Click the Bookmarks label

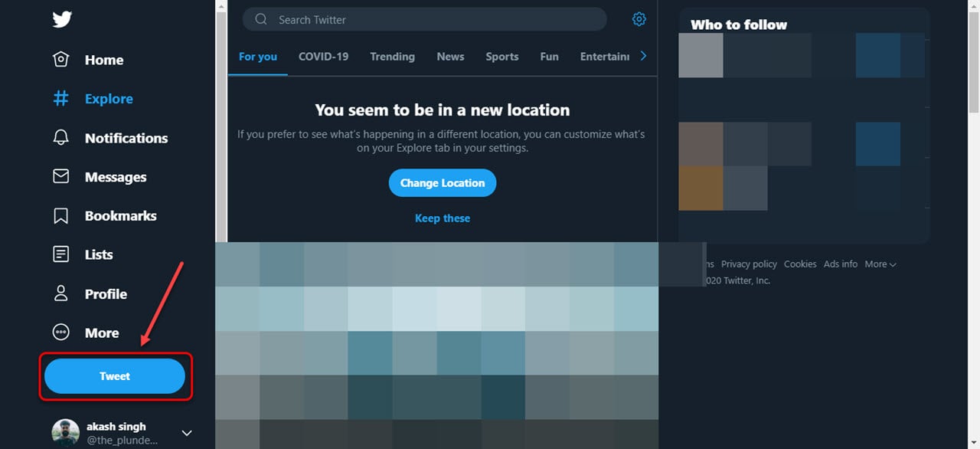pyautogui.click(x=121, y=216)
